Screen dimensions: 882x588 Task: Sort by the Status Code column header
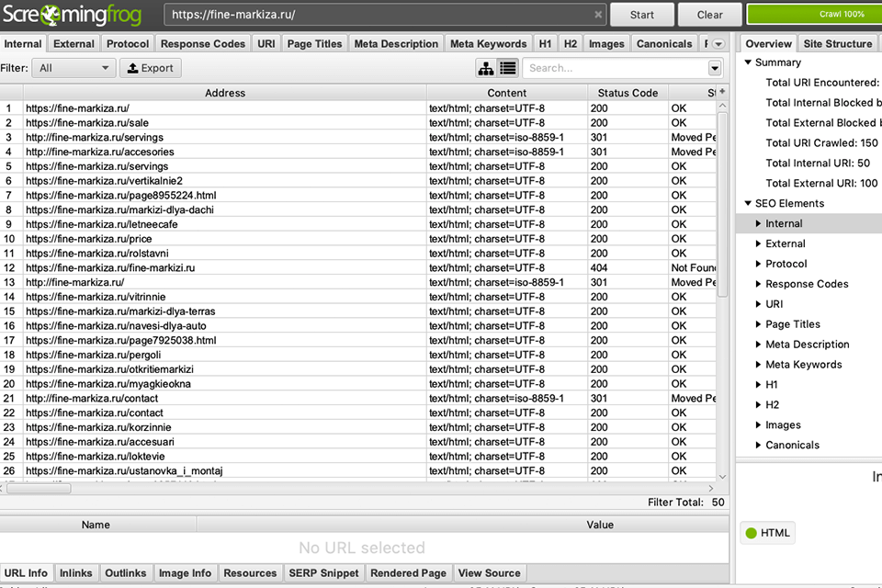(628, 93)
